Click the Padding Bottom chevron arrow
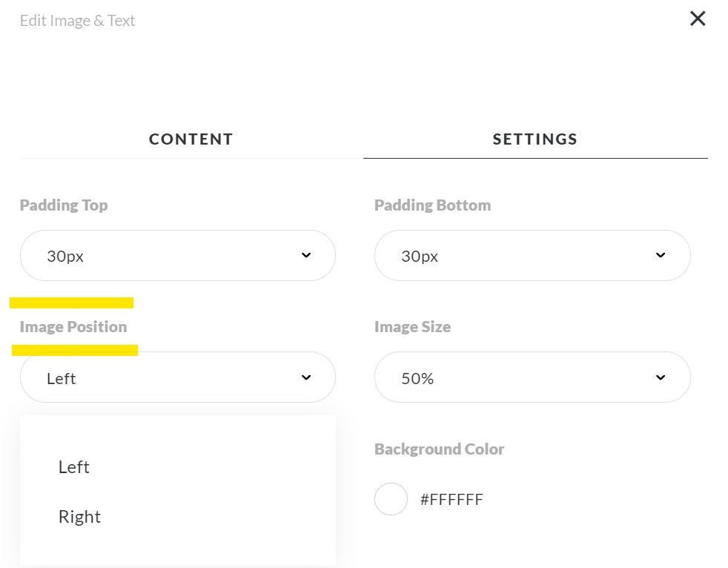 [661, 255]
